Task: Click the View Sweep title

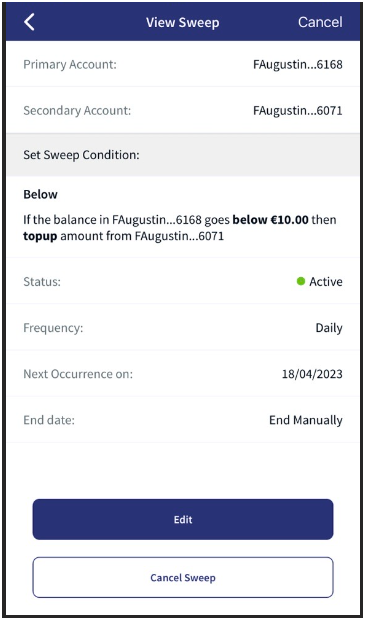Action: 182,23
